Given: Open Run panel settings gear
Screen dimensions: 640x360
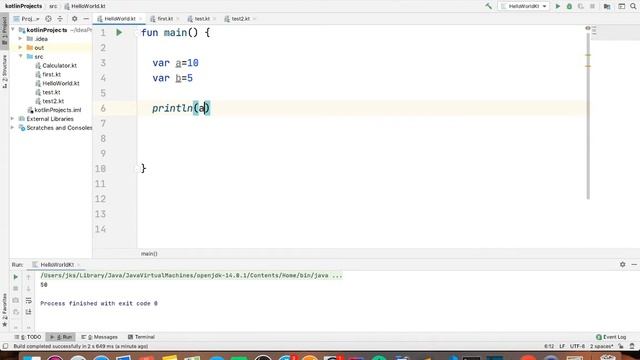Looking at the screenshot, I should [x=622, y=264].
